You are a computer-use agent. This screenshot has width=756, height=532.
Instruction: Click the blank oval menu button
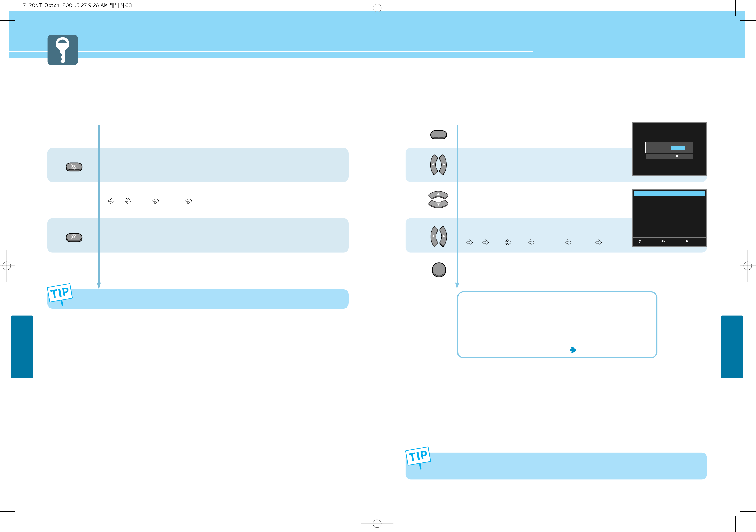438,135
